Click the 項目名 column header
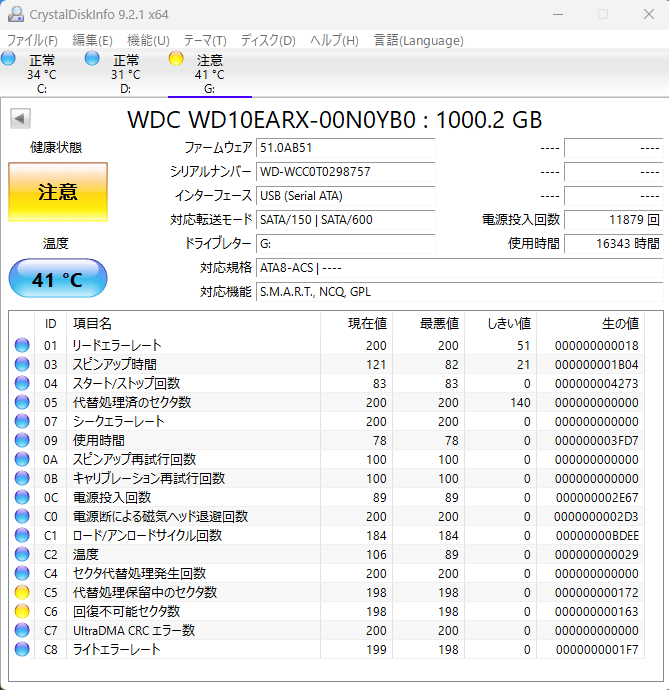Image resolution: width=669 pixels, height=690 pixels. (x=193, y=324)
